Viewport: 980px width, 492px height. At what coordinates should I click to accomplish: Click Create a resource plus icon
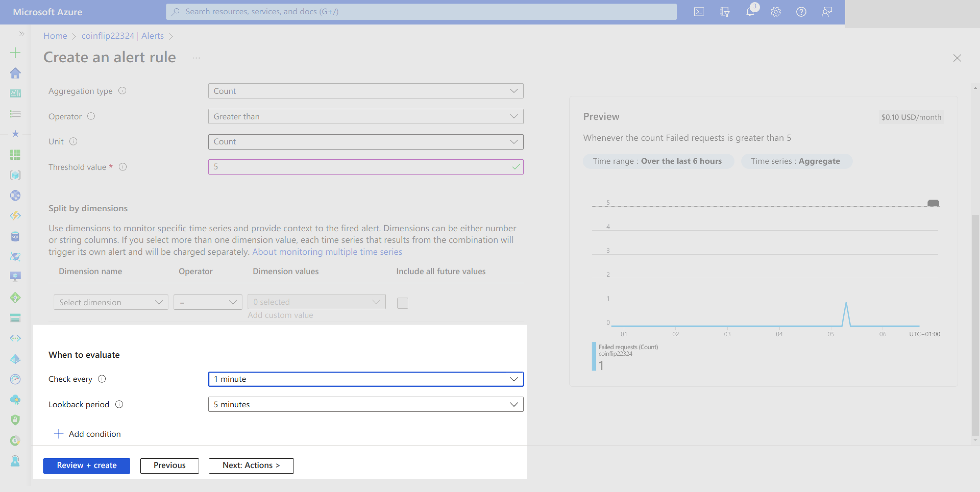(15, 53)
